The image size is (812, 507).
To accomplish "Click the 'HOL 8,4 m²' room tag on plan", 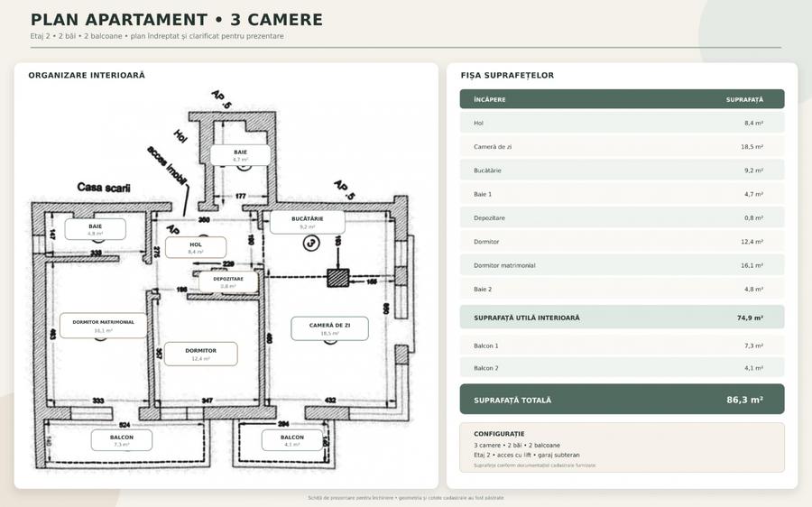I will [196, 247].
